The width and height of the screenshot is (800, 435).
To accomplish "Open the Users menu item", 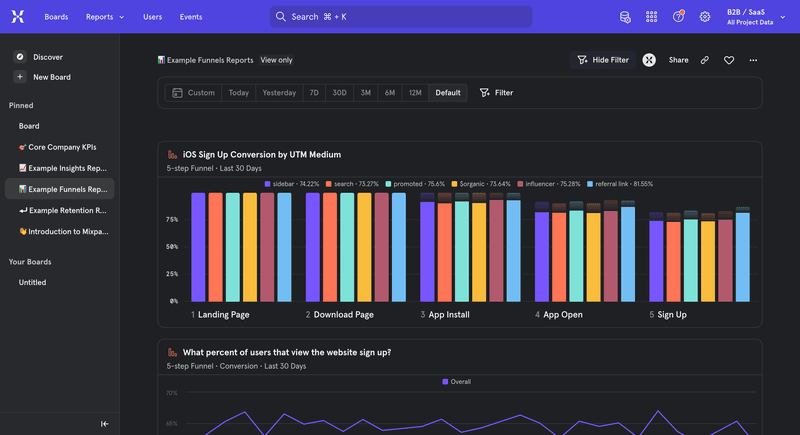I will pos(152,17).
